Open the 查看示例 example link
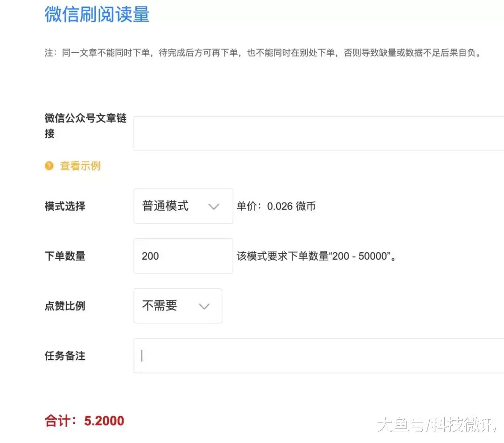The height and width of the screenshot is (443, 504). [80, 166]
